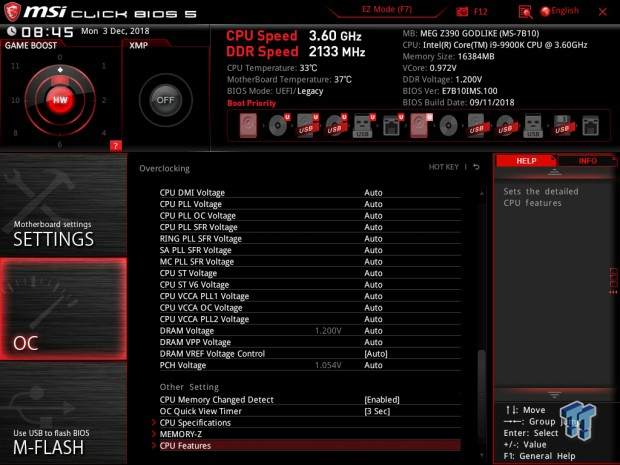Select the UEFI USB key boot icon
The width and height of the screenshot is (620, 465).
(x=363, y=126)
